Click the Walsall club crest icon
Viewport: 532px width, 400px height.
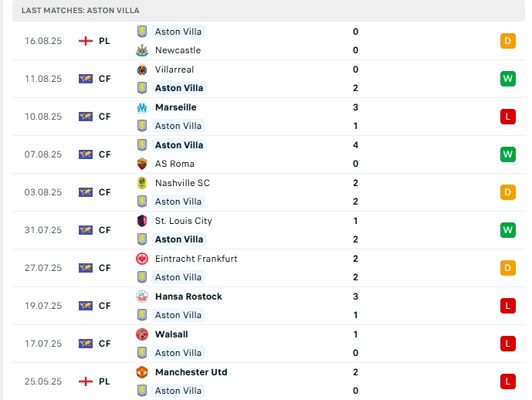tap(142, 334)
